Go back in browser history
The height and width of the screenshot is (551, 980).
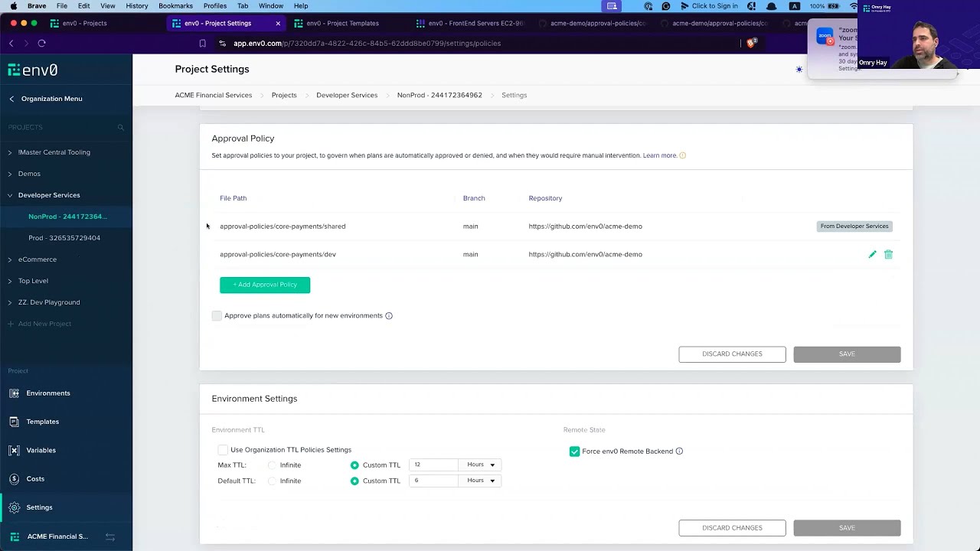click(x=11, y=44)
